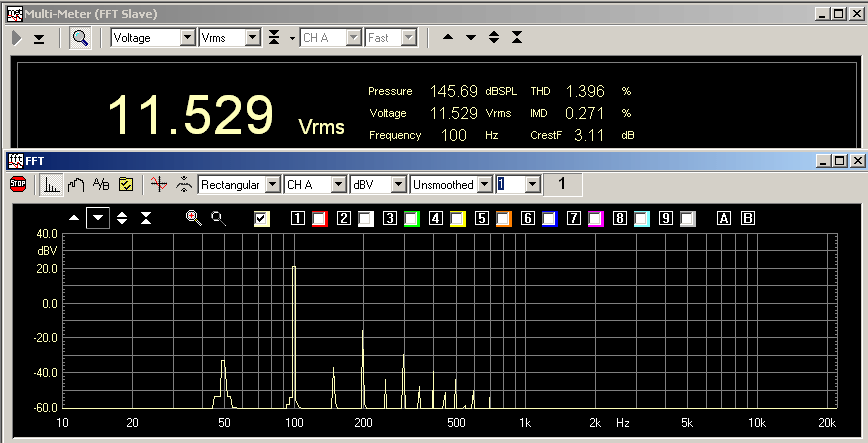Select the envelope curve display icon
This screenshot has width=868, height=443.
(x=76, y=184)
